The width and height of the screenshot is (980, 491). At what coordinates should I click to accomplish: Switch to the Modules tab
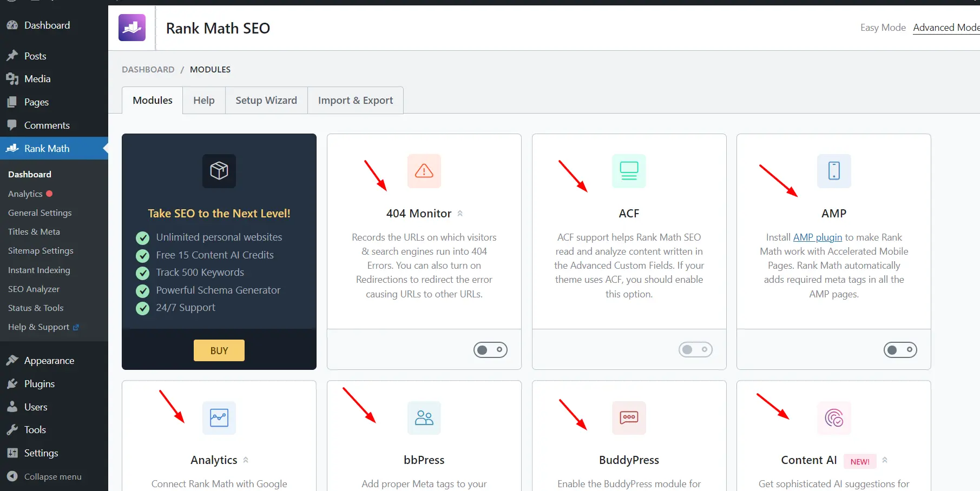coord(153,100)
